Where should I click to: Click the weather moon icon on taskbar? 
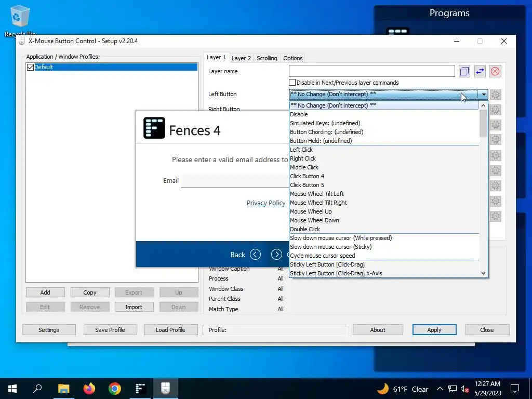[383, 389]
